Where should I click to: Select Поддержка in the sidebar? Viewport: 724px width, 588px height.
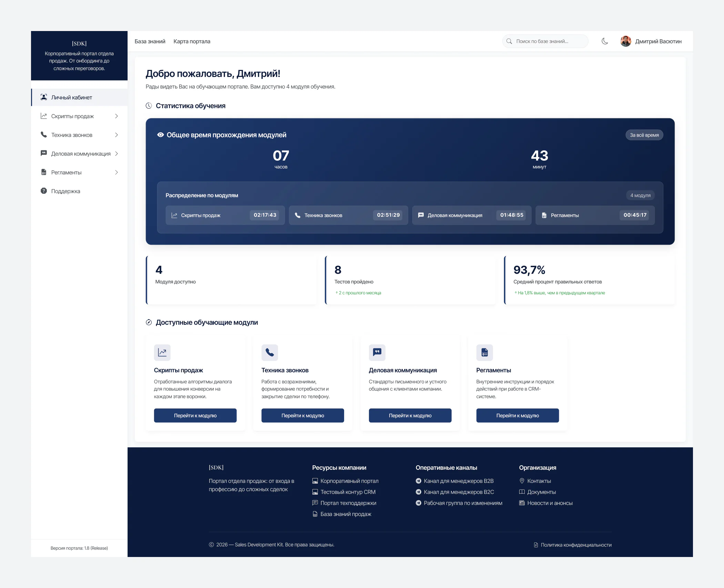click(79, 191)
